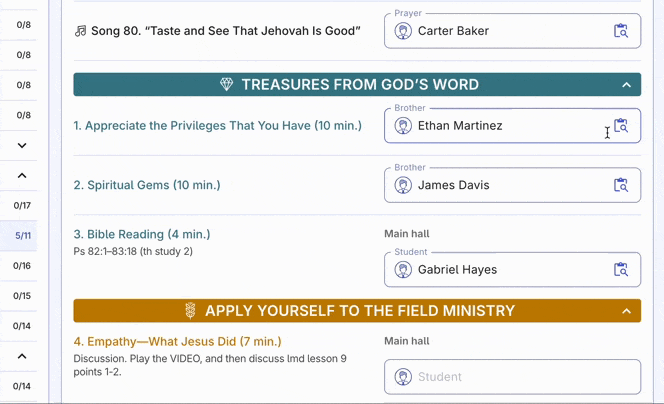Click the Bible Reading part title
Screen dimensions: 664x404
(x=142, y=234)
